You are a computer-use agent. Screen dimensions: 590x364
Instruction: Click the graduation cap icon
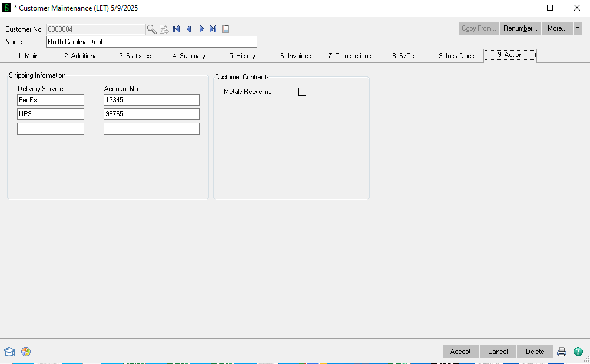point(9,352)
